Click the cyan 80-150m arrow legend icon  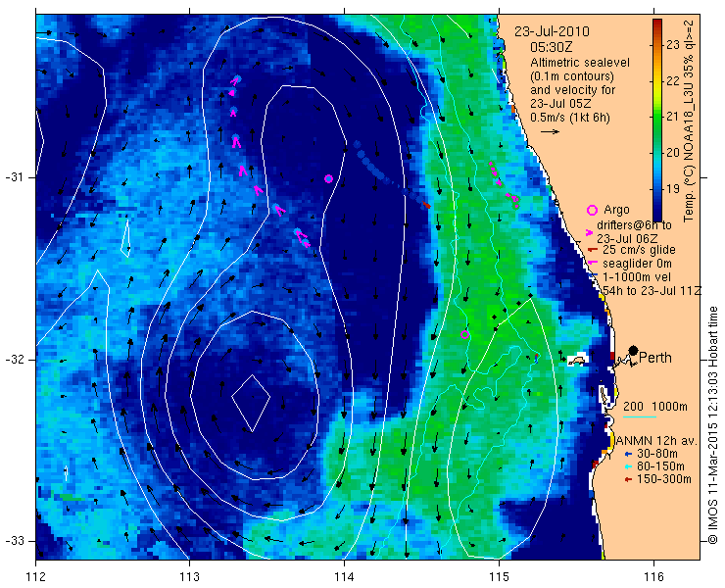pyautogui.click(x=627, y=466)
